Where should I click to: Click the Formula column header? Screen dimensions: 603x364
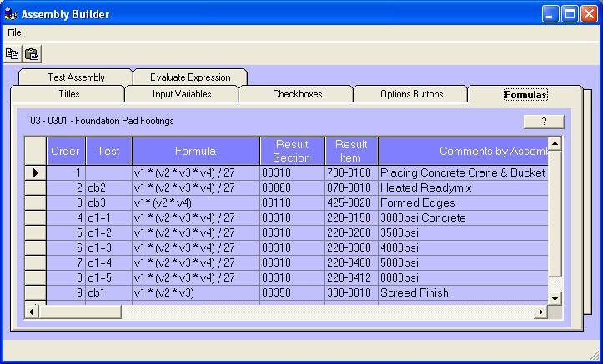click(195, 151)
